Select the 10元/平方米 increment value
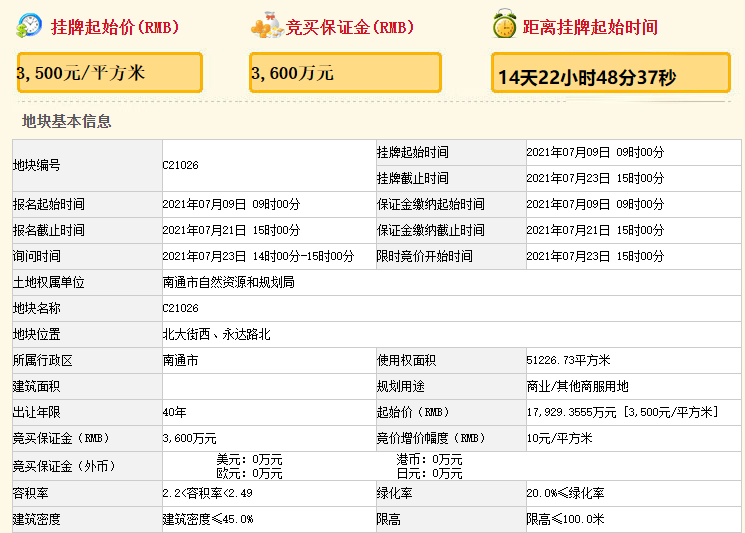This screenshot has width=745, height=533. coord(559,438)
